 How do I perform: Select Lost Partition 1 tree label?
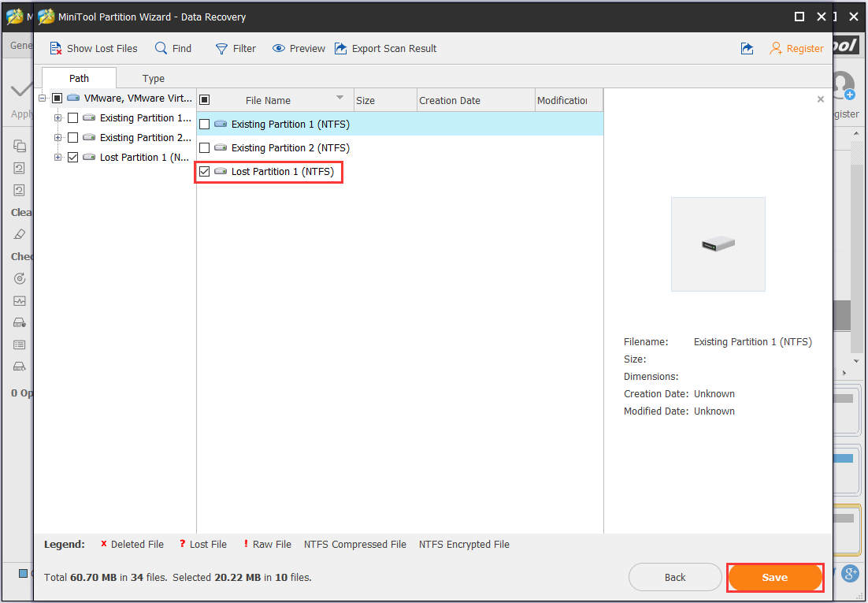point(145,158)
